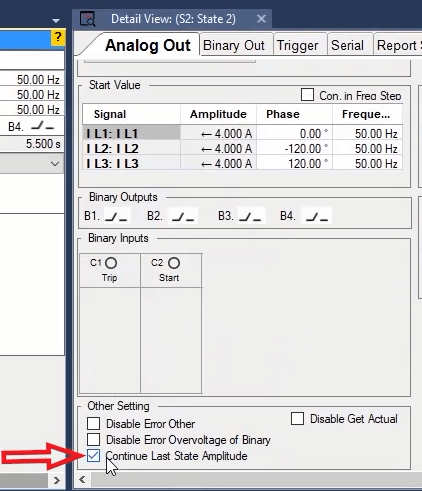Expand the chevron dropdown in left panel

tap(55, 164)
